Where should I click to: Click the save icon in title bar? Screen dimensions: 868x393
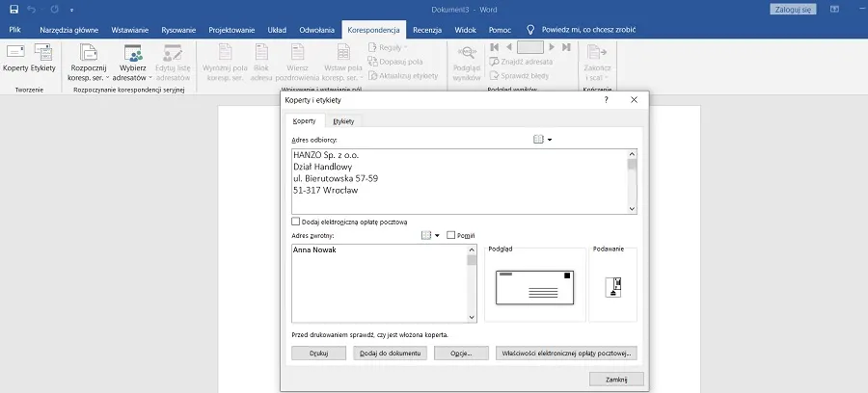click(14, 9)
